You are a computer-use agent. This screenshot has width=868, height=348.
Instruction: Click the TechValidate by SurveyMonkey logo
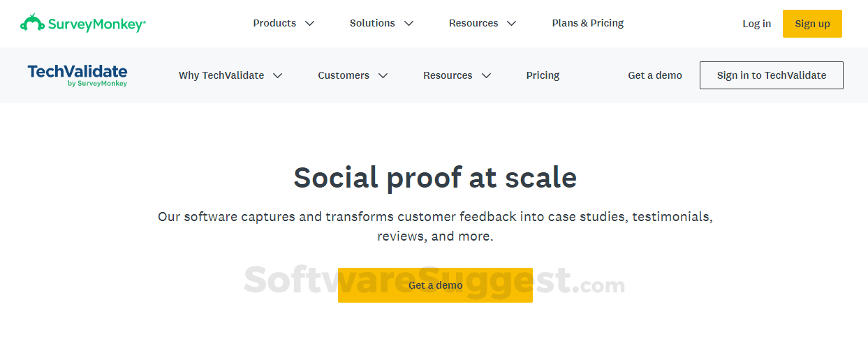tap(78, 75)
